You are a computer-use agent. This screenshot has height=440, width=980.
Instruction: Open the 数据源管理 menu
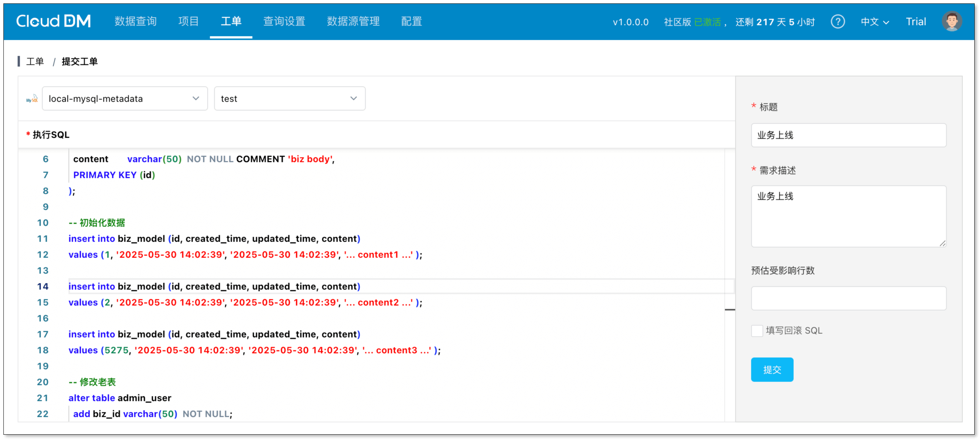(x=352, y=22)
